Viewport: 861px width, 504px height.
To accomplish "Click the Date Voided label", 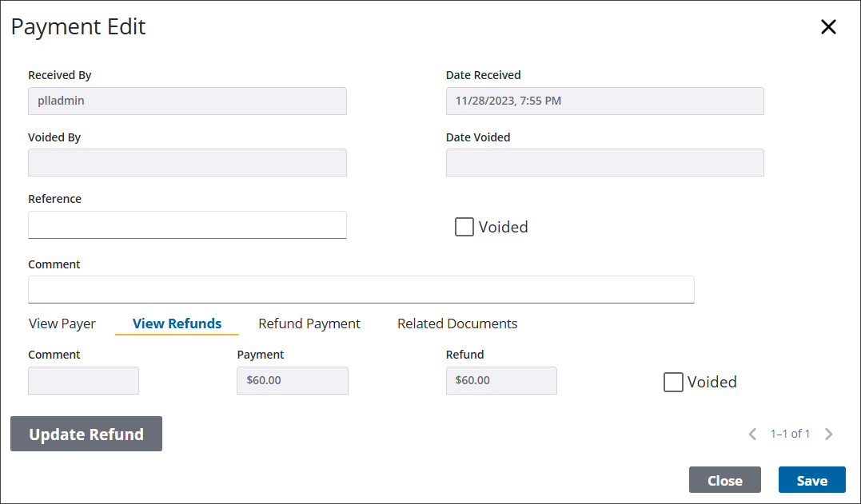I will coord(478,137).
